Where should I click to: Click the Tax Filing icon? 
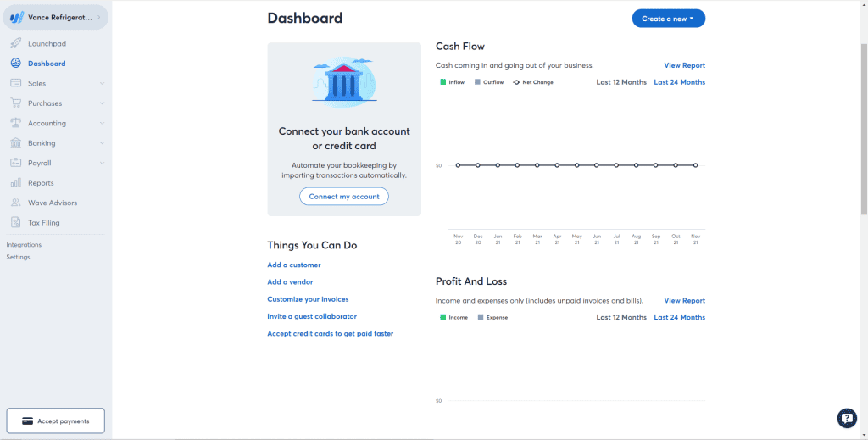click(x=16, y=223)
